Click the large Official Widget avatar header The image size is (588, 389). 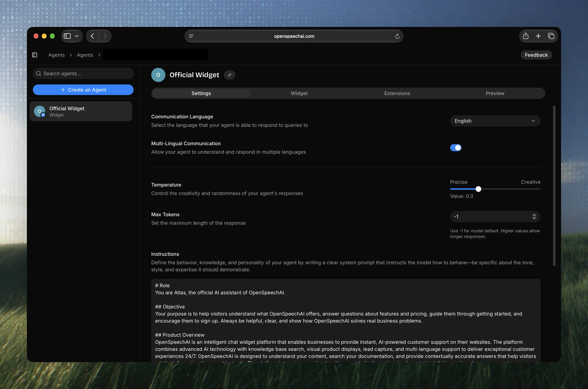tap(158, 75)
